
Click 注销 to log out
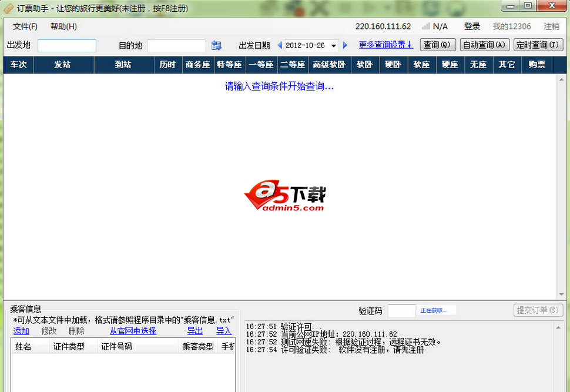coord(551,26)
